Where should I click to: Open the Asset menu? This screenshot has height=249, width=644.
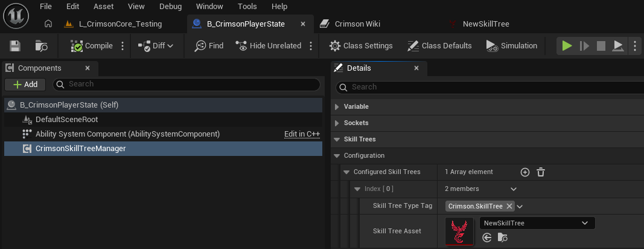[103, 7]
